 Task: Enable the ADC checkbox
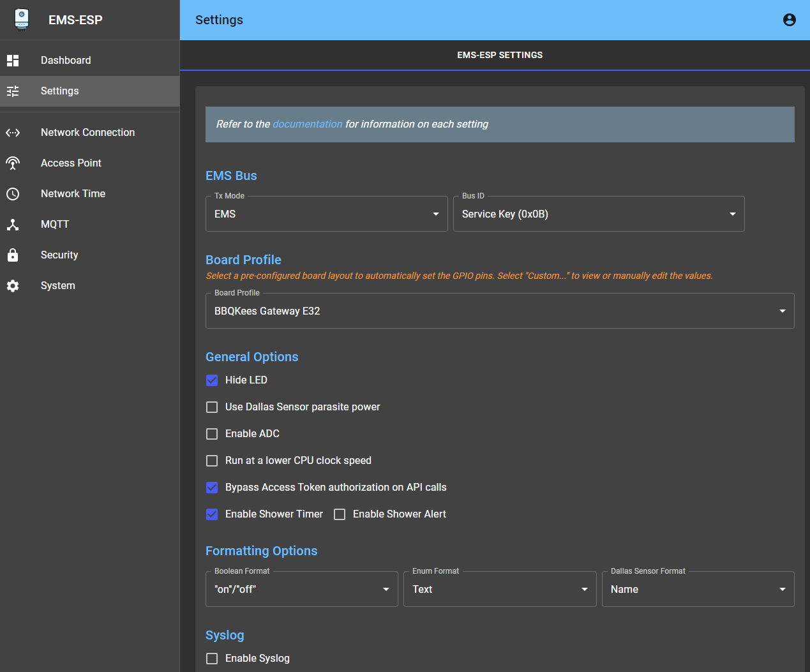[212, 434]
